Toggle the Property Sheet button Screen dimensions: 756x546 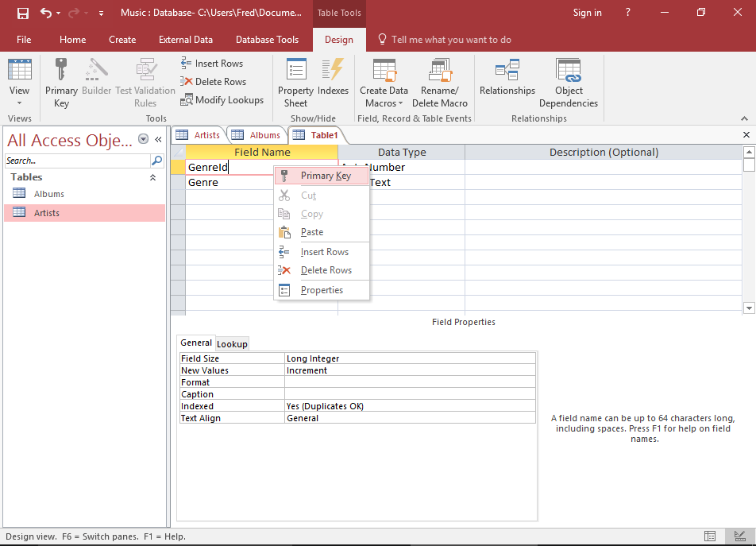click(295, 83)
